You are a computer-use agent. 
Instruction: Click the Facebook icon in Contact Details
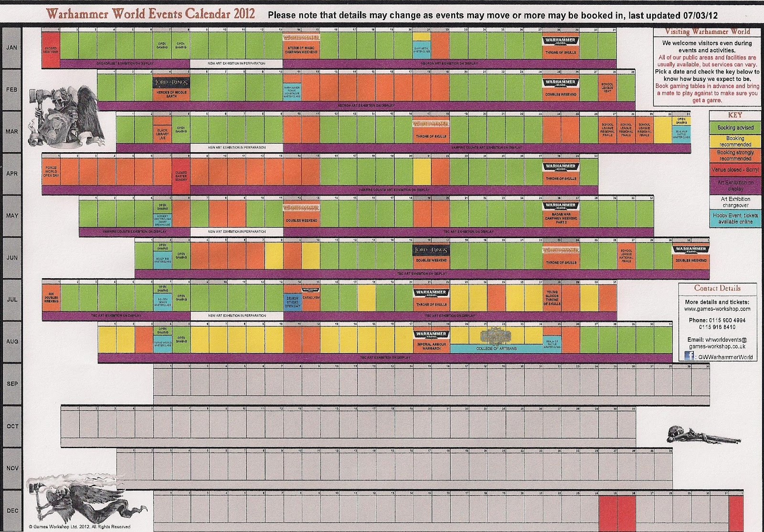pos(689,356)
